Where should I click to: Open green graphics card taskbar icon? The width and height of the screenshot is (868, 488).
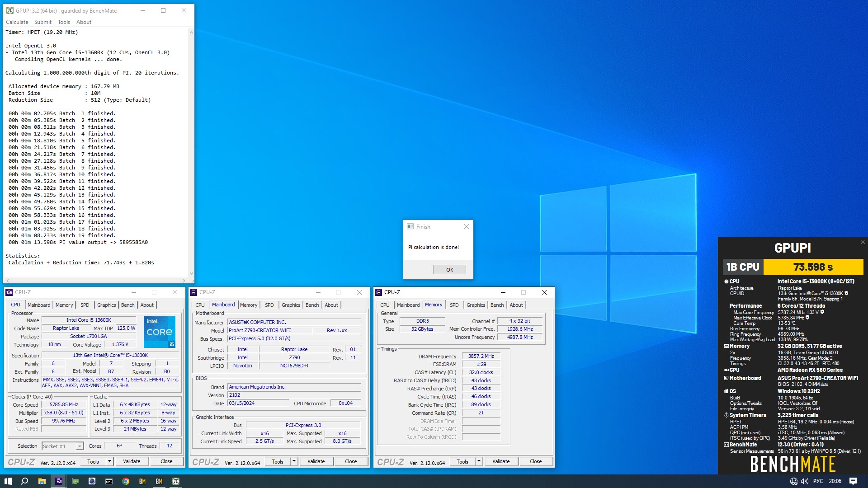pos(75,481)
